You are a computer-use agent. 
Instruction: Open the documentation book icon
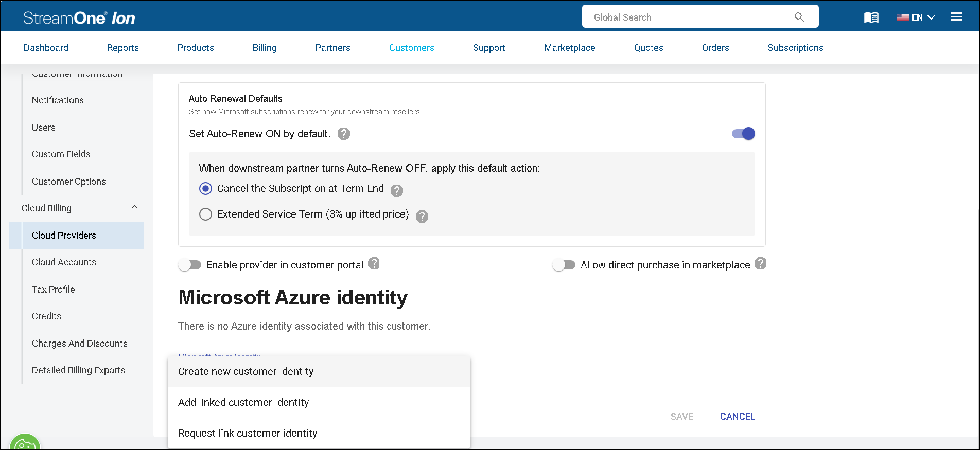click(x=871, y=17)
